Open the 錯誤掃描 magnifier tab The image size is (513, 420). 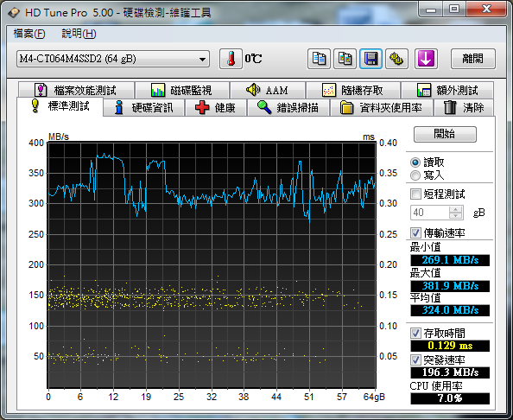(x=288, y=108)
